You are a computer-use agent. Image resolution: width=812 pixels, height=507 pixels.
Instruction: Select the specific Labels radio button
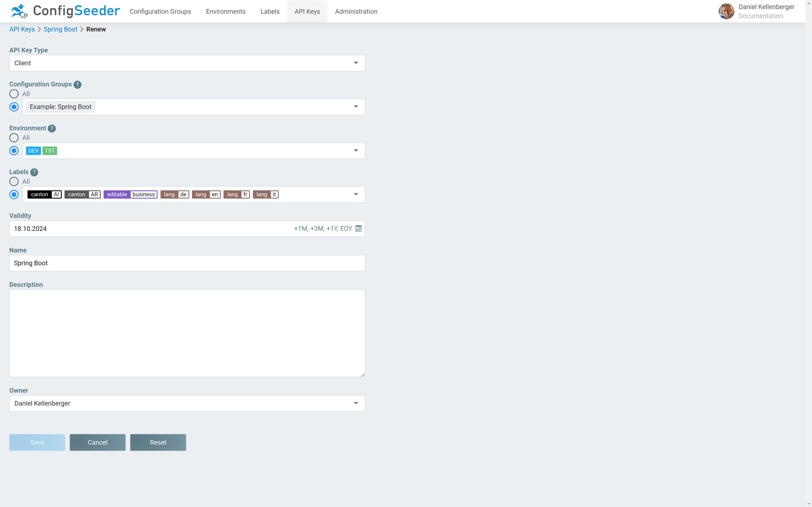tap(14, 195)
